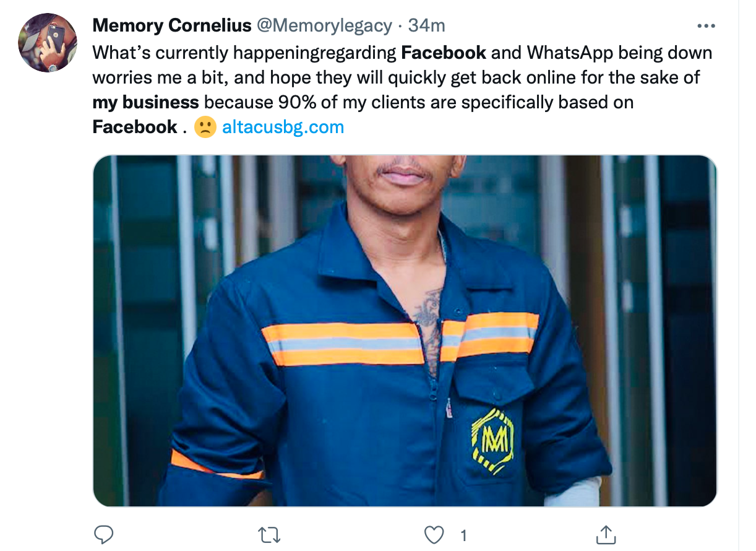Click the frowning face emoji
756x551 pixels.
(205, 128)
